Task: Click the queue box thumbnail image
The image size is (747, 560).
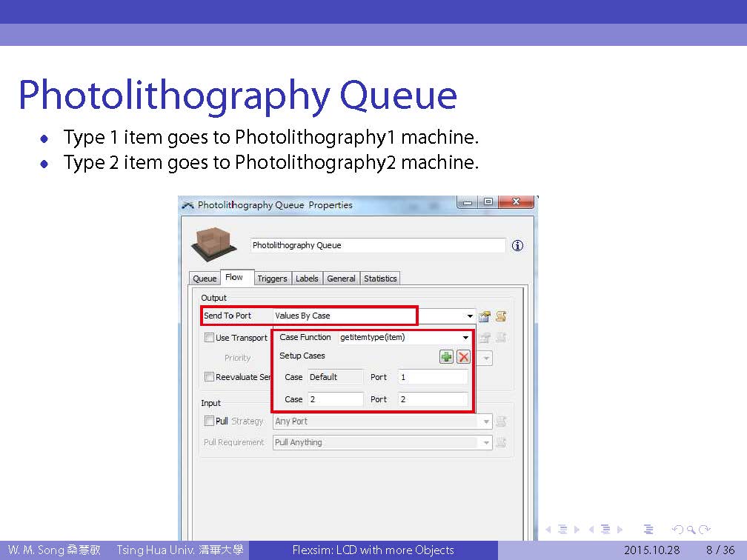Action: 214,243
